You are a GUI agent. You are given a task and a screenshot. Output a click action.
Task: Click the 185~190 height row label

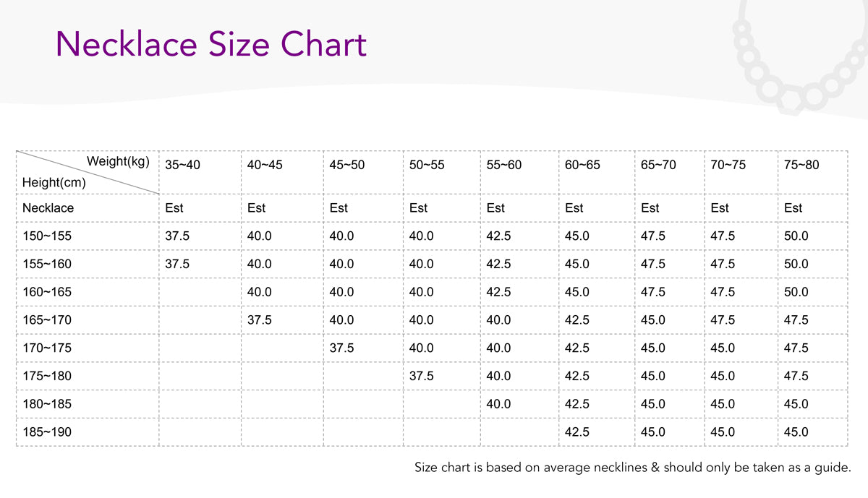pos(47,432)
